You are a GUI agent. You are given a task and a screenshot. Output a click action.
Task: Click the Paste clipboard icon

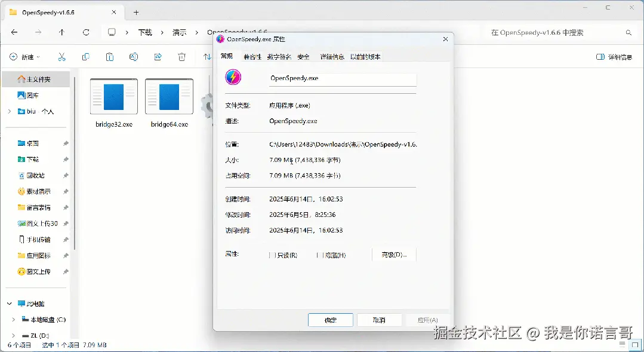click(110, 57)
